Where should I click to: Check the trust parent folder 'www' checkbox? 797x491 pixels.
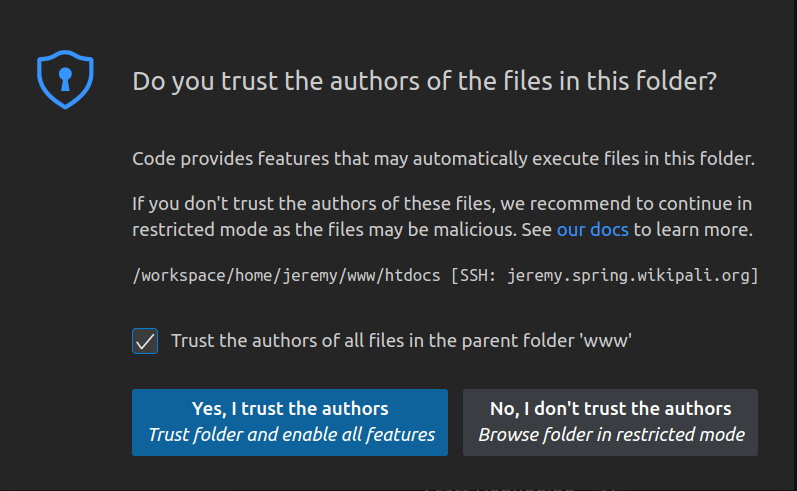pyautogui.click(x=145, y=341)
